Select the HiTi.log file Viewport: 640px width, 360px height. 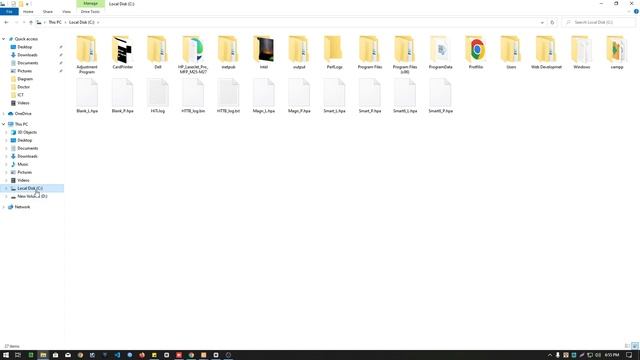[158, 96]
